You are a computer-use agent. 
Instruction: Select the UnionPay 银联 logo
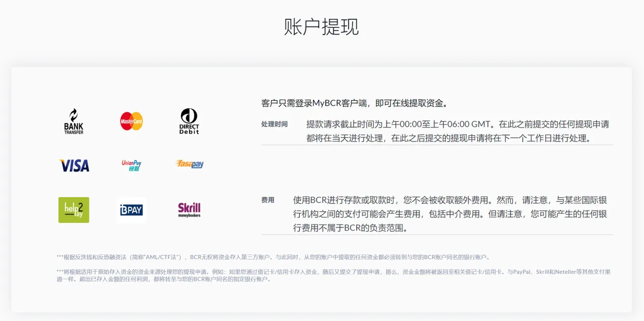tap(132, 165)
